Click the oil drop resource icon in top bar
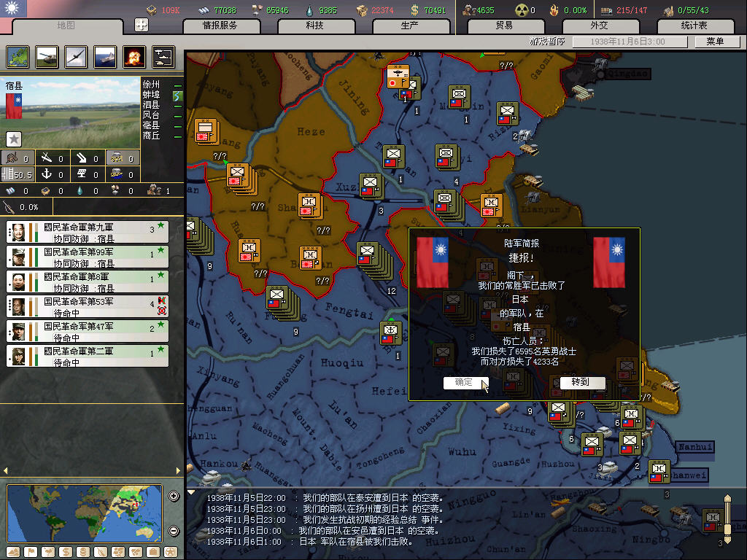Screen dimensions: 747x560 310,10
